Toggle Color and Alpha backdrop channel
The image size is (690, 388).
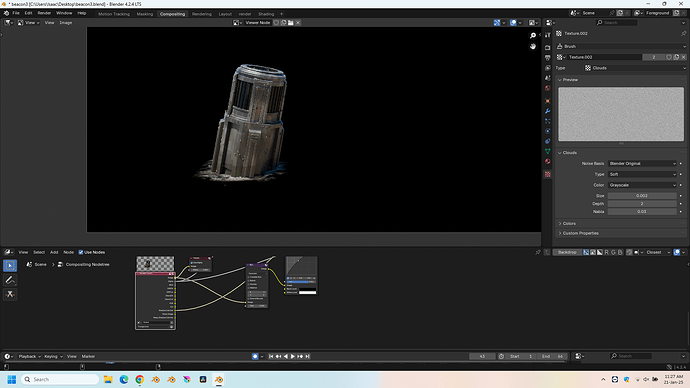click(x=586, y=252)
